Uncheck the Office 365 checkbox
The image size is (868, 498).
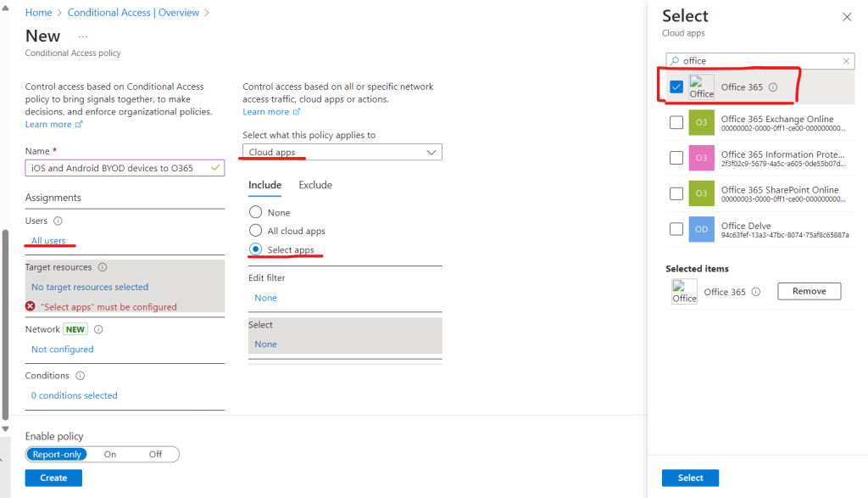point(676,87)
